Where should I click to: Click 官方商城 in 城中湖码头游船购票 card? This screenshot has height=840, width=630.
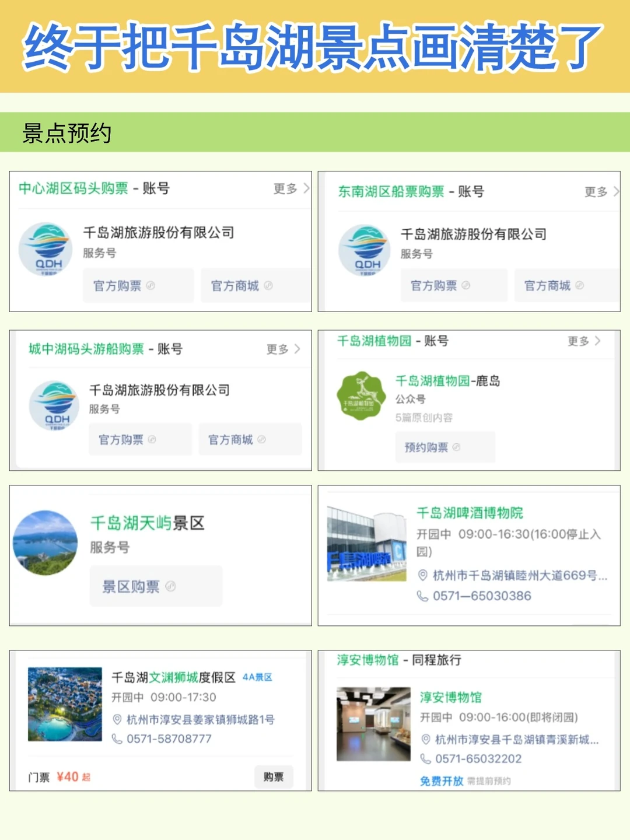coord(250,439)
